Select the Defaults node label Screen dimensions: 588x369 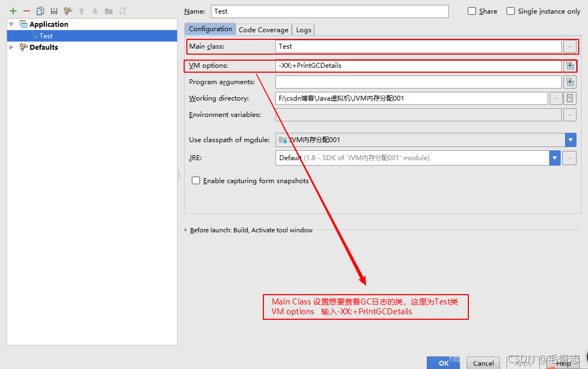(44, 47)
